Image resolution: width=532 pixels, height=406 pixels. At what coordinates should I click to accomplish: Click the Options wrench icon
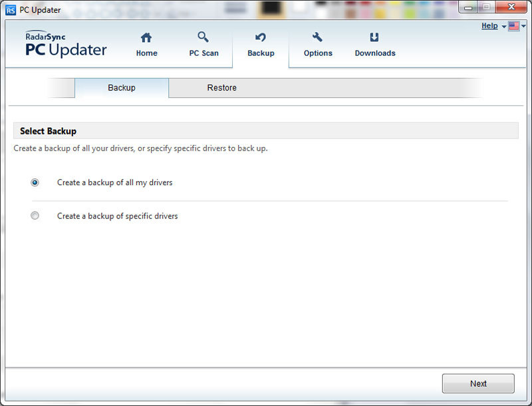click(x=318, y=37)
